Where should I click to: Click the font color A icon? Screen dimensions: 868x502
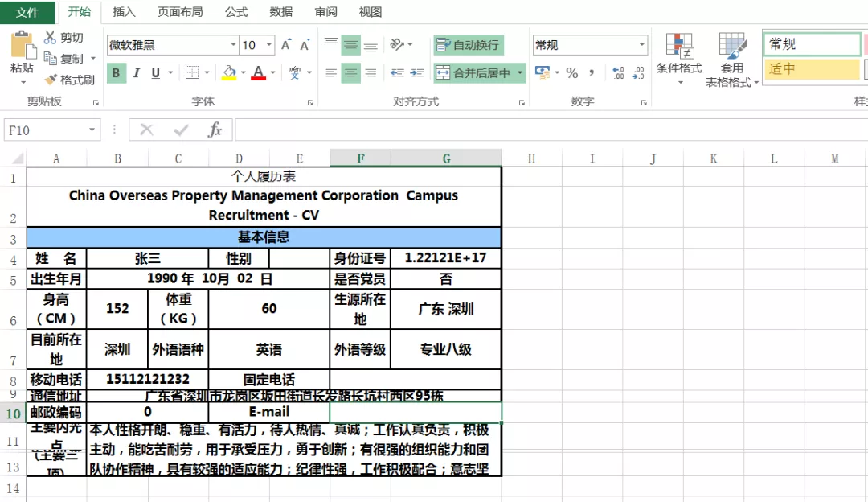click(259, 72)
